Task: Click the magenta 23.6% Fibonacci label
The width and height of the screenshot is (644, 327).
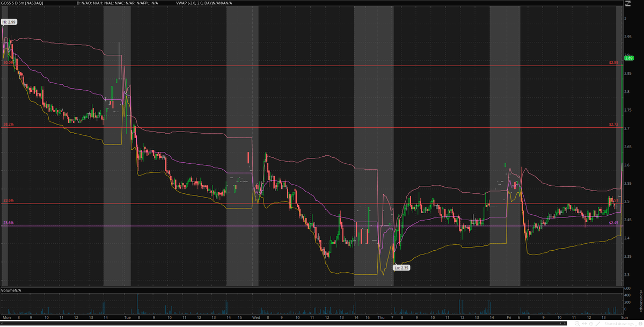Action: point(8,223)
